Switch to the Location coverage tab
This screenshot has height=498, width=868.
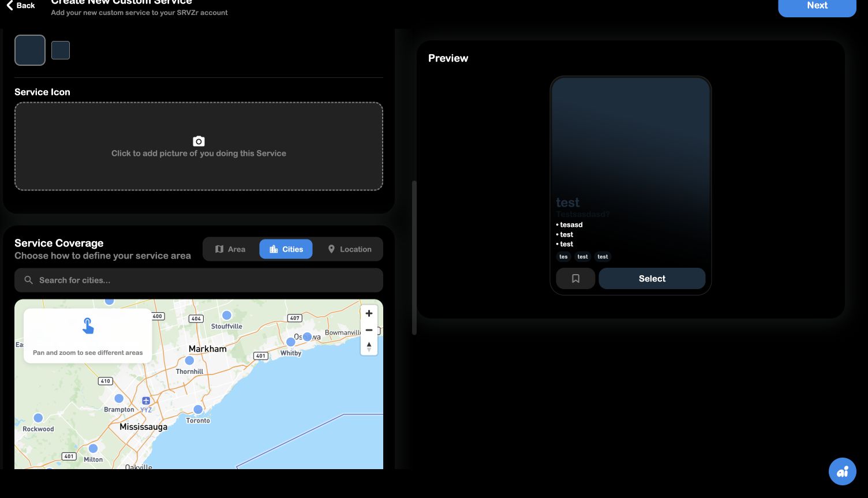[x=350, y=249]
